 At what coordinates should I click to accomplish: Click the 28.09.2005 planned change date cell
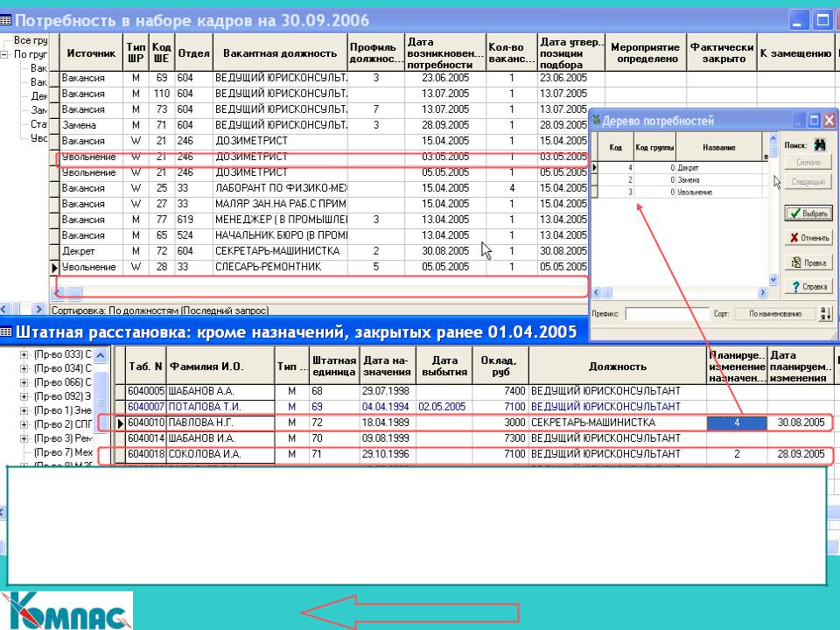801,454
